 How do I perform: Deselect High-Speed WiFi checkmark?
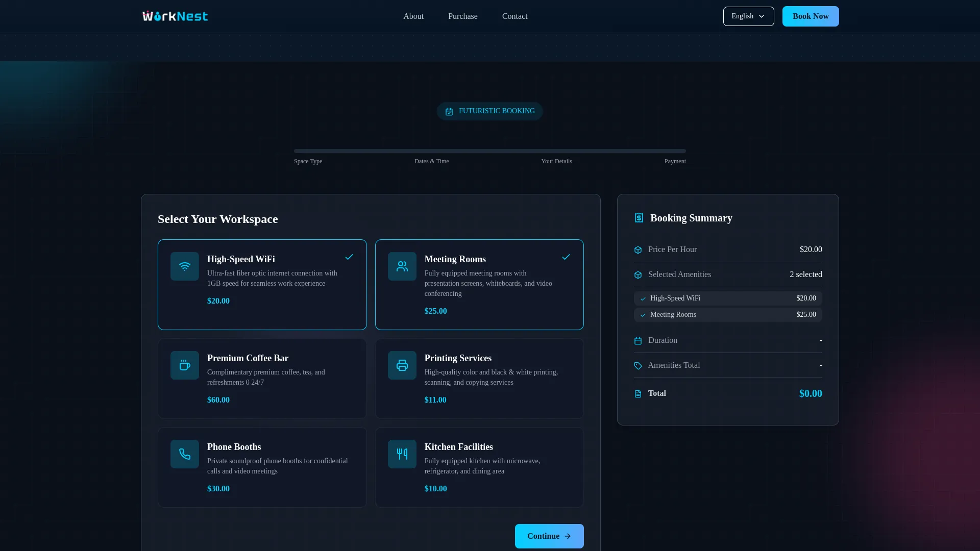coord(349,257)
